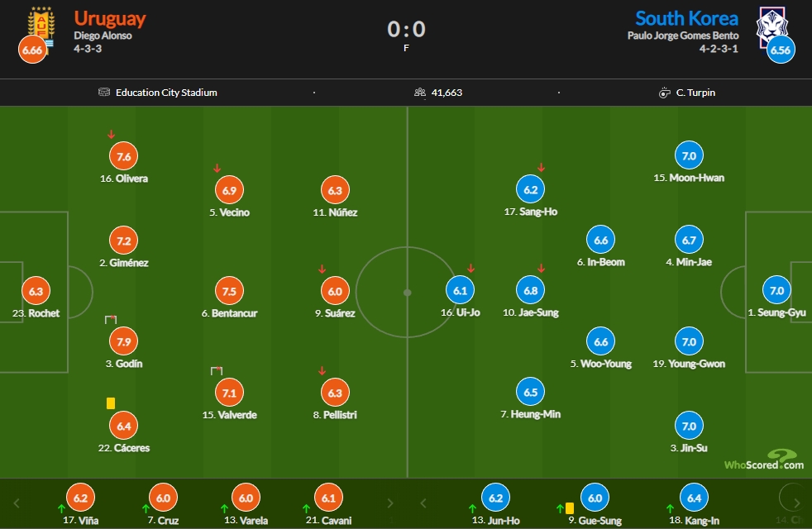
Task: Click referee C. Turpin name
Action: [695, 93]
